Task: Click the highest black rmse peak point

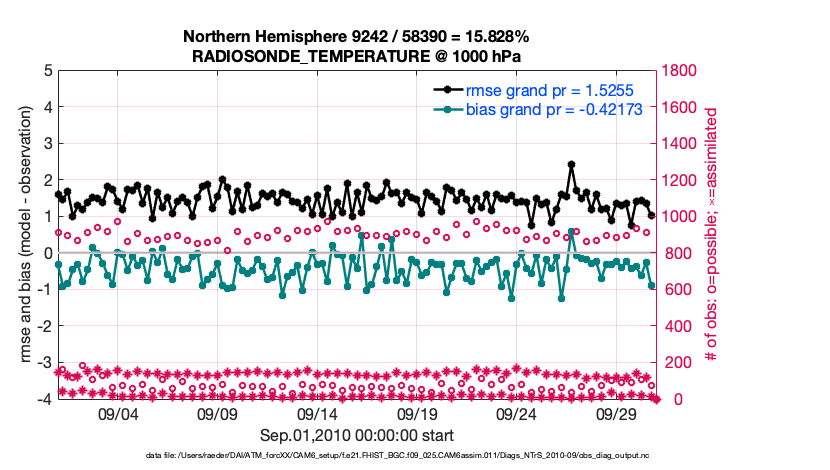Action: click(x=571, y=164)
